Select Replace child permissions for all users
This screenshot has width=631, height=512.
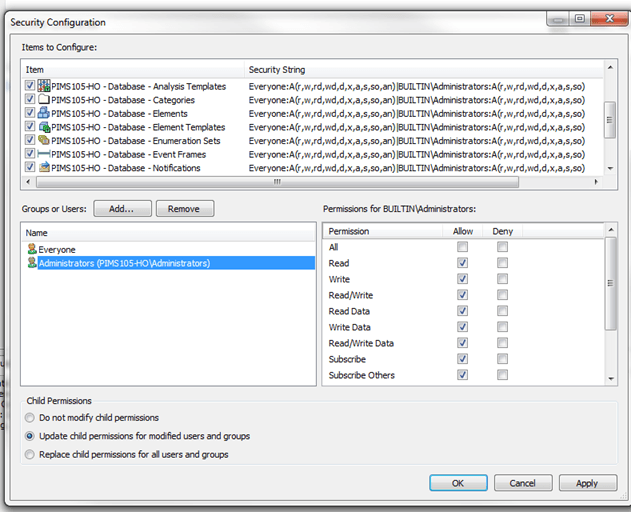tap(30, 454)
